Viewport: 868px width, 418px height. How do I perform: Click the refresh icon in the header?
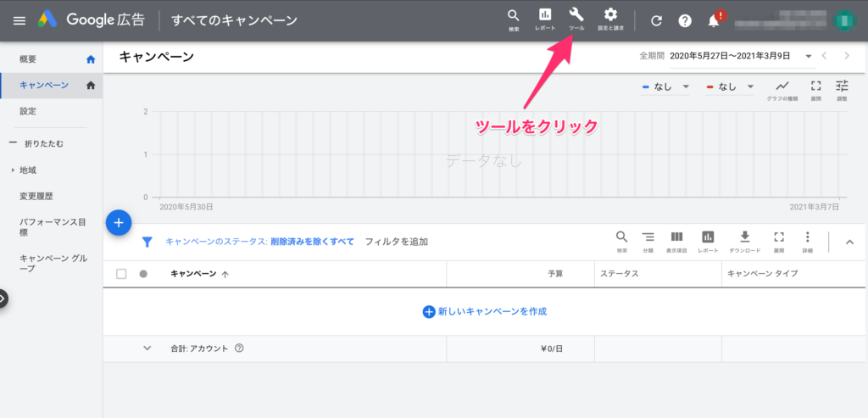click(657, 21)
